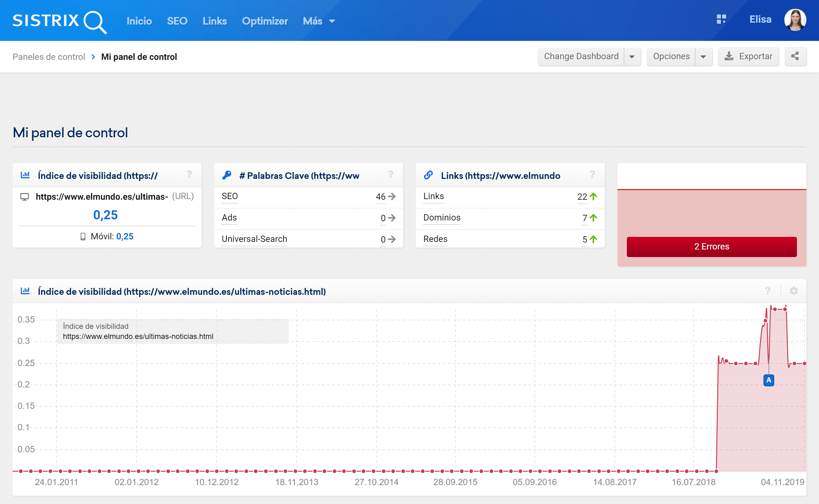Click the arrow next to SEO value 46
The height and width of the screenshot is (504, 819).
392,196
